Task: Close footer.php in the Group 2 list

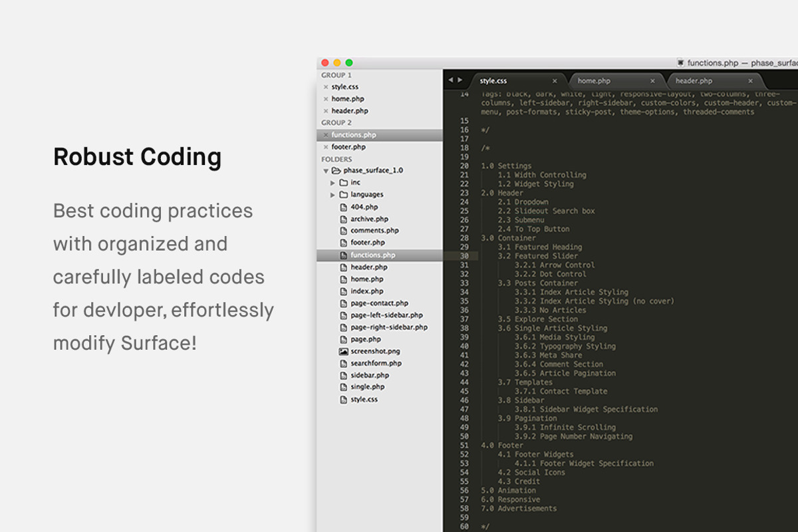Action: click(x=325, y=147)
